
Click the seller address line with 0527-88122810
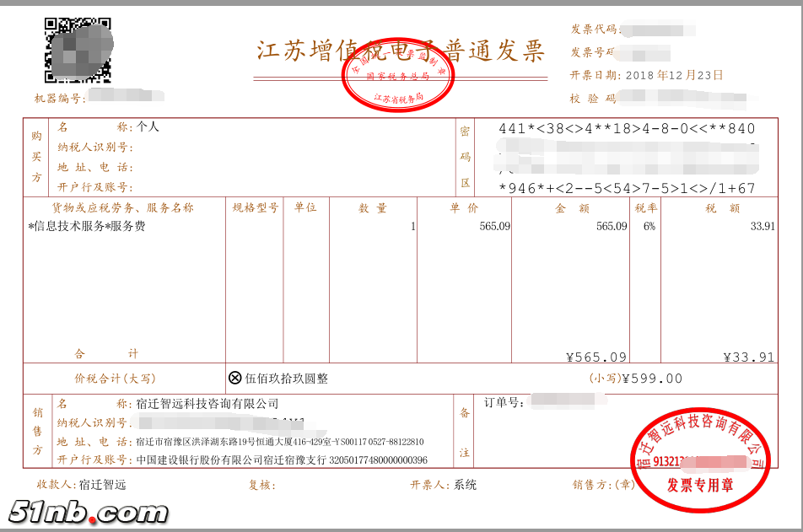[x=279, y=442]
